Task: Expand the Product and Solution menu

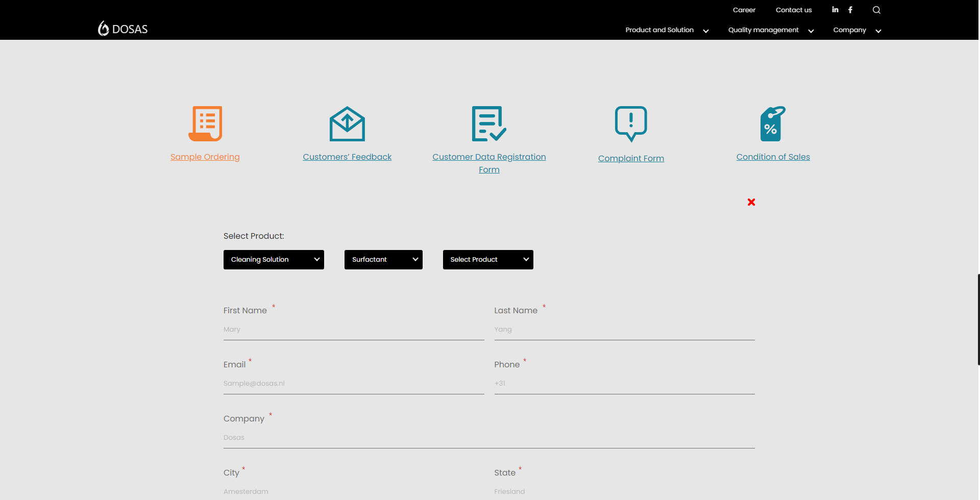Action: (667, 30)
